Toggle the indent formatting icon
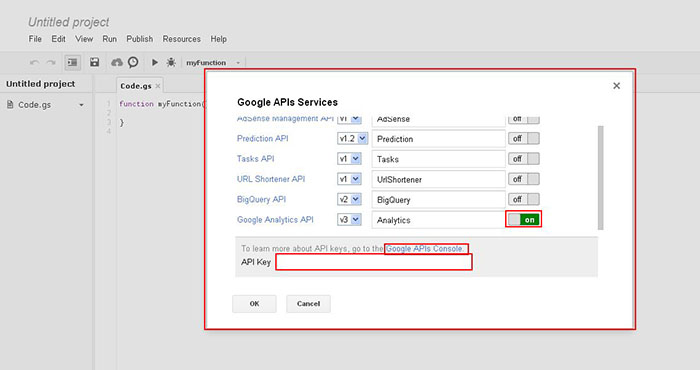The height and width of the screenshot is (370, 700). click(72, 62)
